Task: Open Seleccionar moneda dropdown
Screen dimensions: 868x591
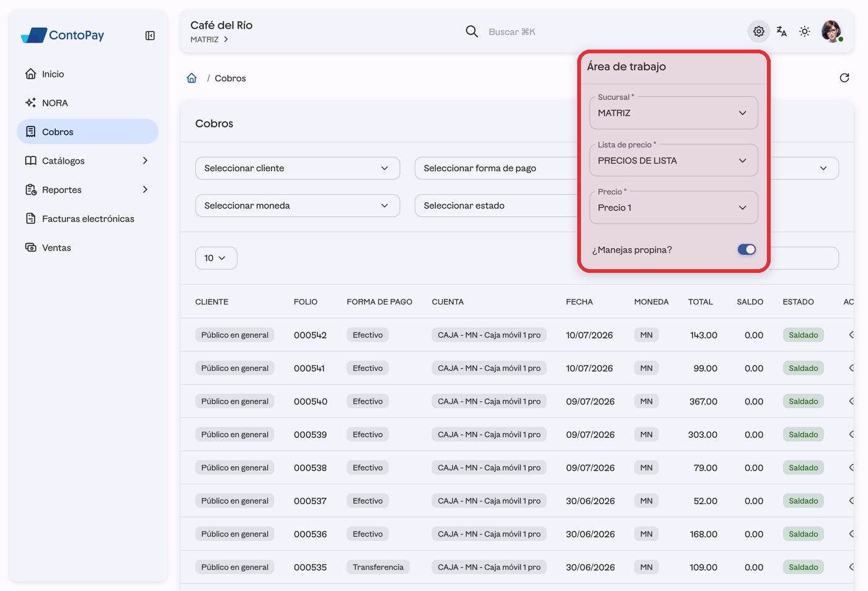Action: tap(298, 205)
